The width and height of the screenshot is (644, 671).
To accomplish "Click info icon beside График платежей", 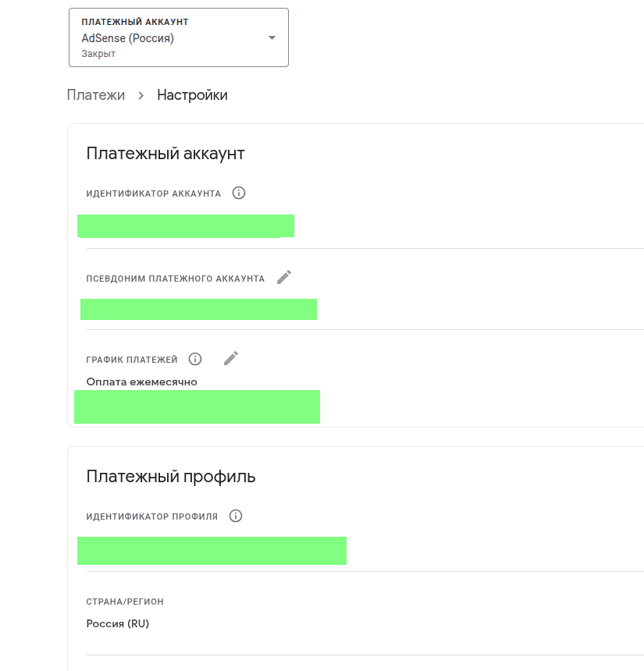I will pyautogui.click(x=195, y=359).
